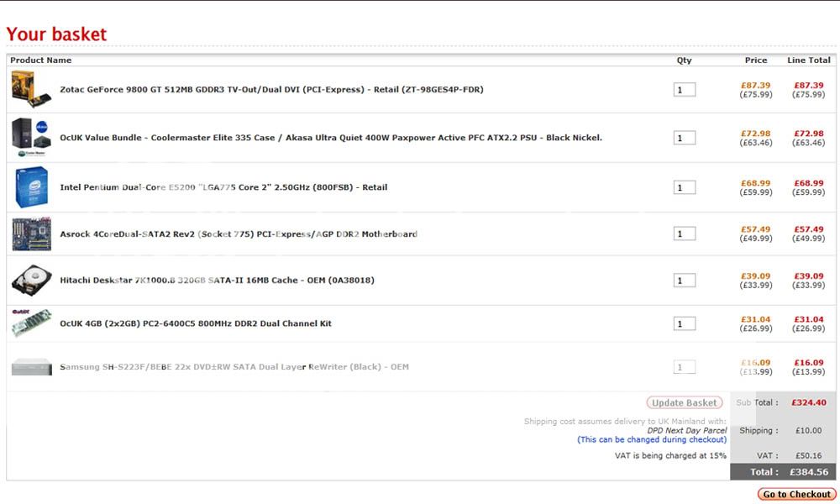Click the OcUK Value Bundle case product image
The height and width of the screenshot is (504, 840).
coord(31,138)
